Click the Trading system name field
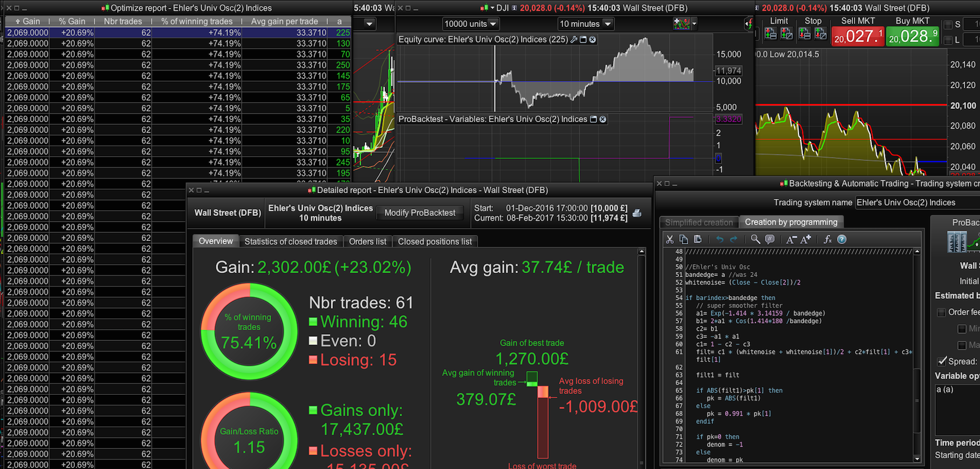 pyautogui.click(x=918, y=203)
